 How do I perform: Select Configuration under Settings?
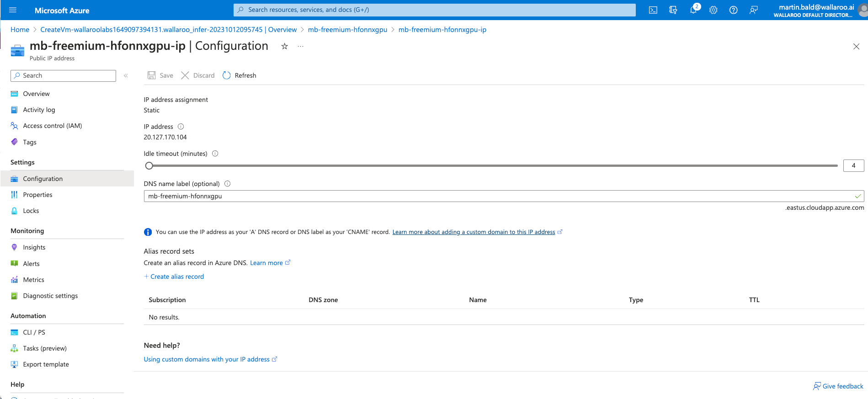click(67, 179)
